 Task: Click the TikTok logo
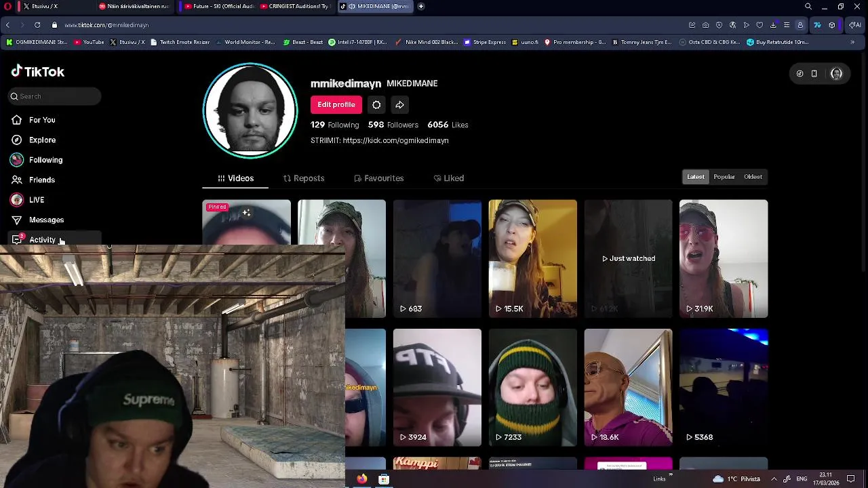point(38,71)
